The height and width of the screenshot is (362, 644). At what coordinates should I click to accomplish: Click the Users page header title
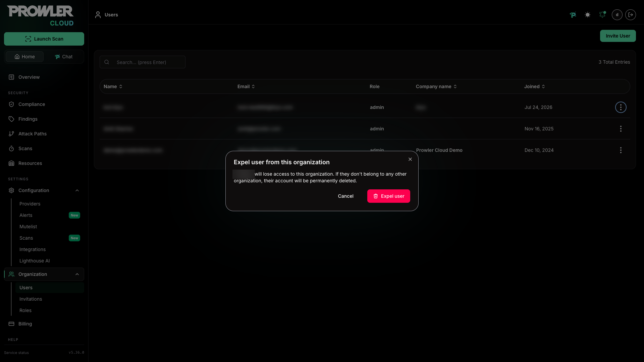pos(111,15)
